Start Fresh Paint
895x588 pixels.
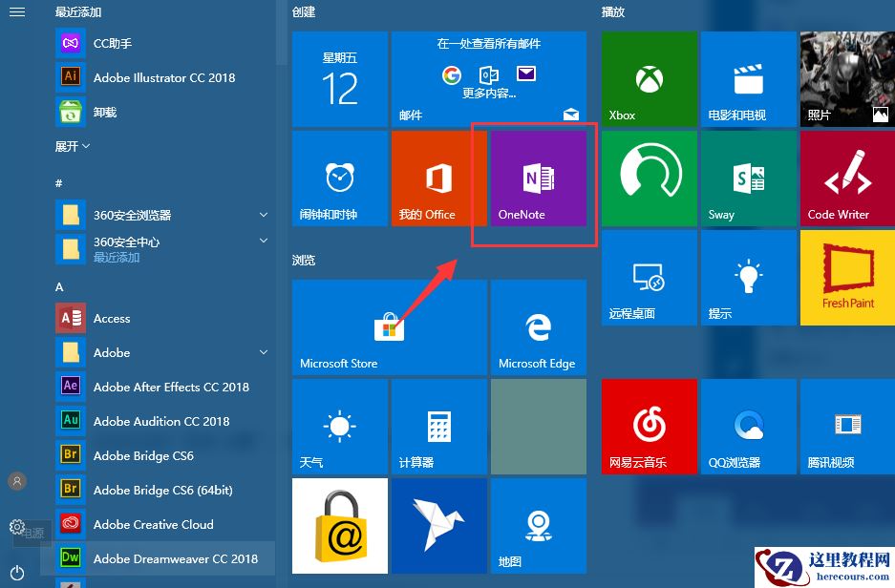click(846, 278)
